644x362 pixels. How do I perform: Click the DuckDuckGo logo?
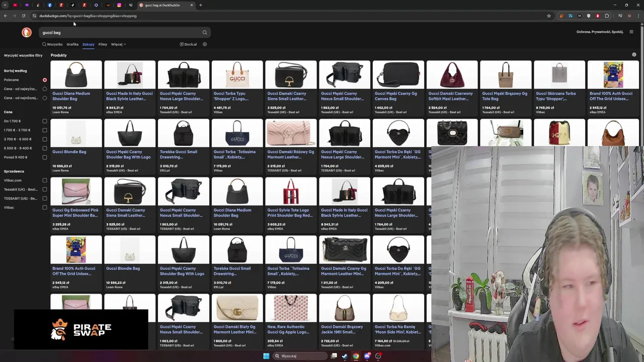27,32
